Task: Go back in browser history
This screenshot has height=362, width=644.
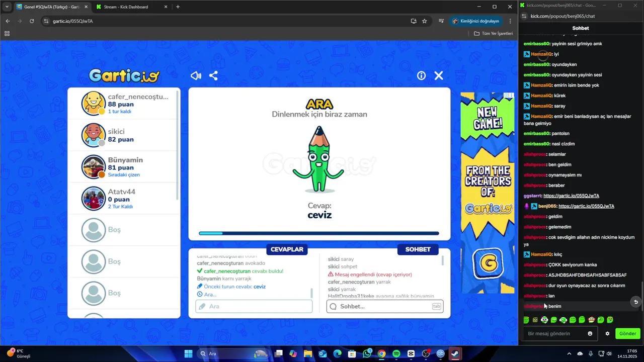Action: pyautogui.click(x=8, y=21)
